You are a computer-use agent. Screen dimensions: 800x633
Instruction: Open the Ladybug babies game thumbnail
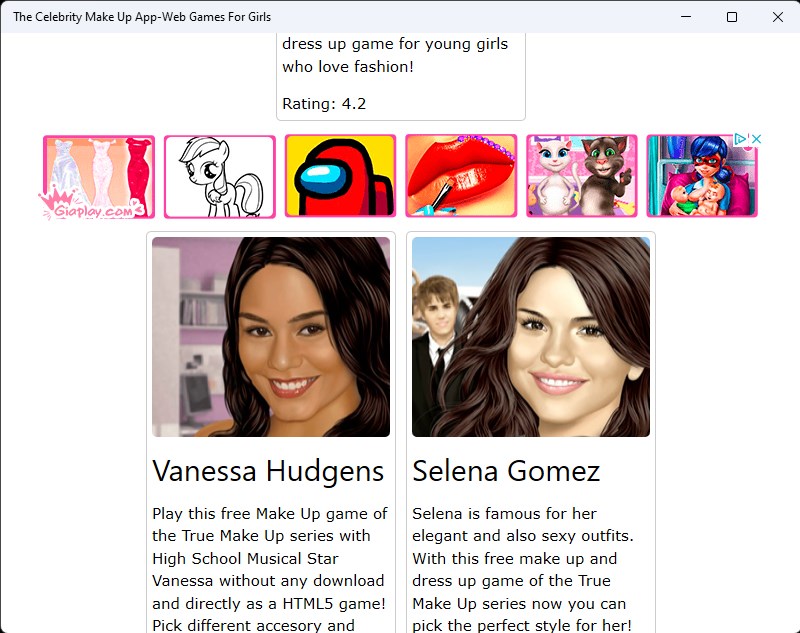coord(702,176)
